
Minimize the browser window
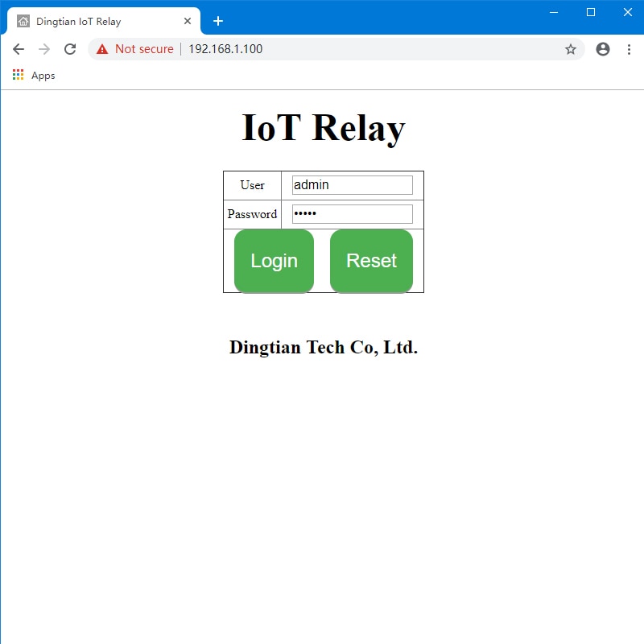(x=554, y=12)
